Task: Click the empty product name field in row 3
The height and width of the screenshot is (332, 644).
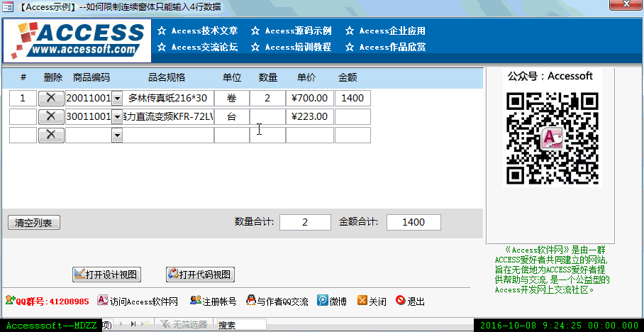Action: tap(168, 135)
